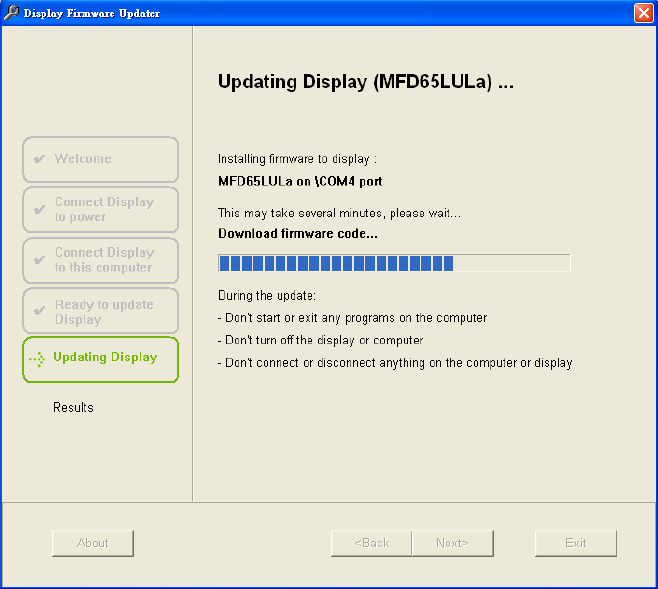The width and height of the screenshot is (658, 589).
Task: Click the checkmark beside Connect Display to this computer
Action: (39, 261)
